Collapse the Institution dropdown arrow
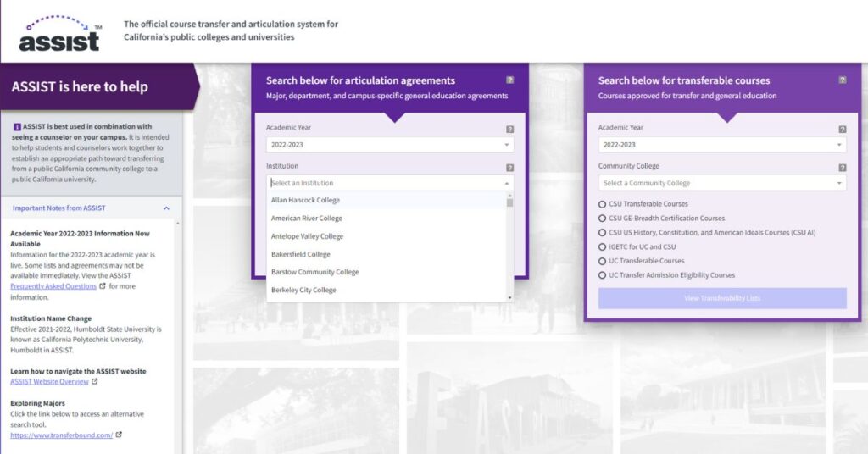The height and width of the screenshot is (454, 868). (507, 183)
